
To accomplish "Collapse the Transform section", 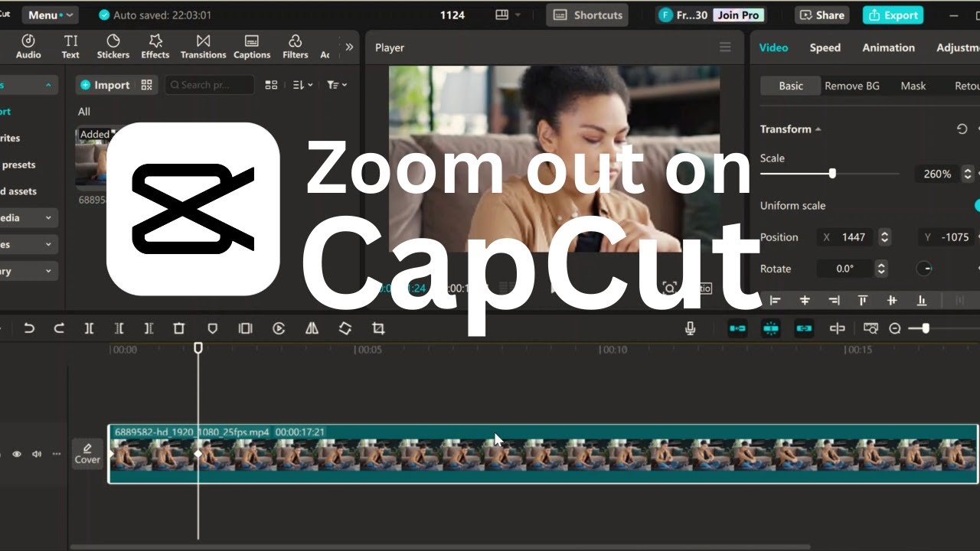I will click(818, 129).
